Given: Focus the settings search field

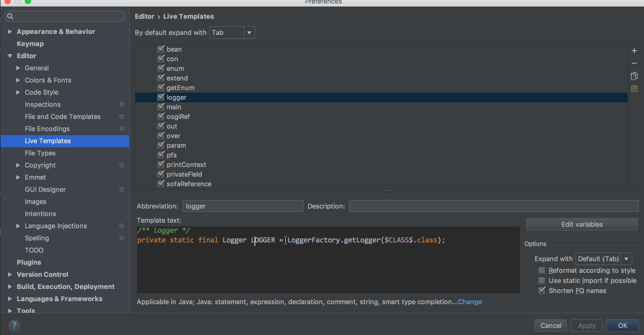Looking at the screenshot, I should (x=65, y=17).
